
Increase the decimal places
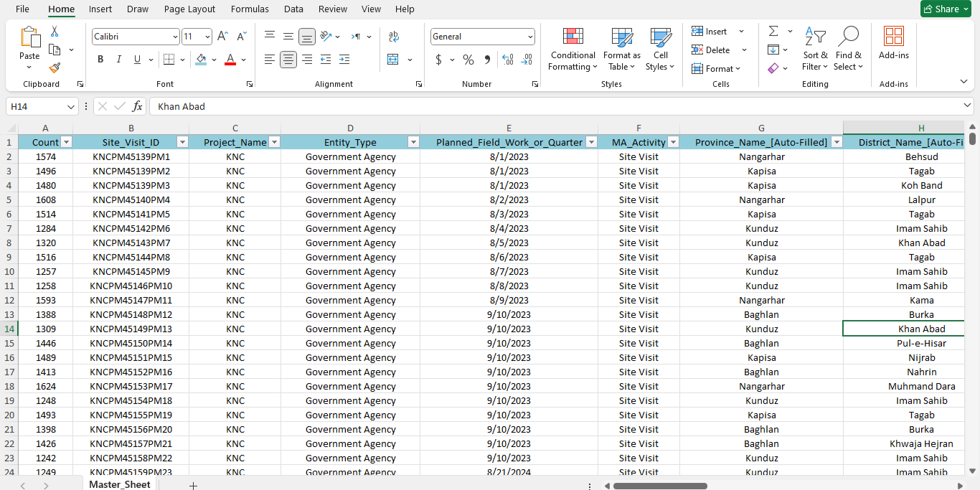(508, 60)
